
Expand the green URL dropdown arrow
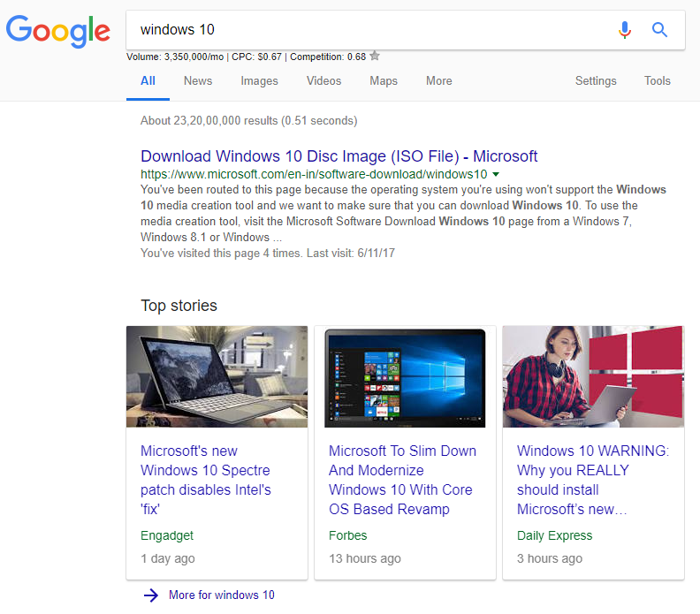point(496,174)
